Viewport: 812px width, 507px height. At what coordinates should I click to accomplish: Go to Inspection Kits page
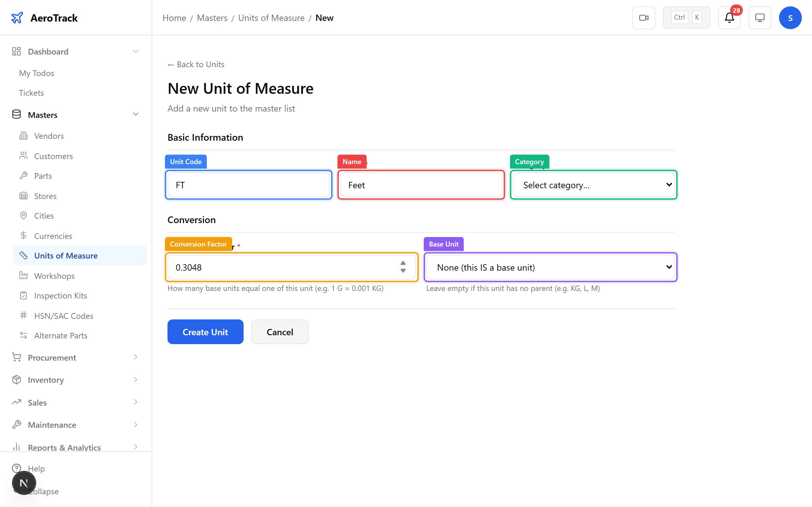coord(60,295)
